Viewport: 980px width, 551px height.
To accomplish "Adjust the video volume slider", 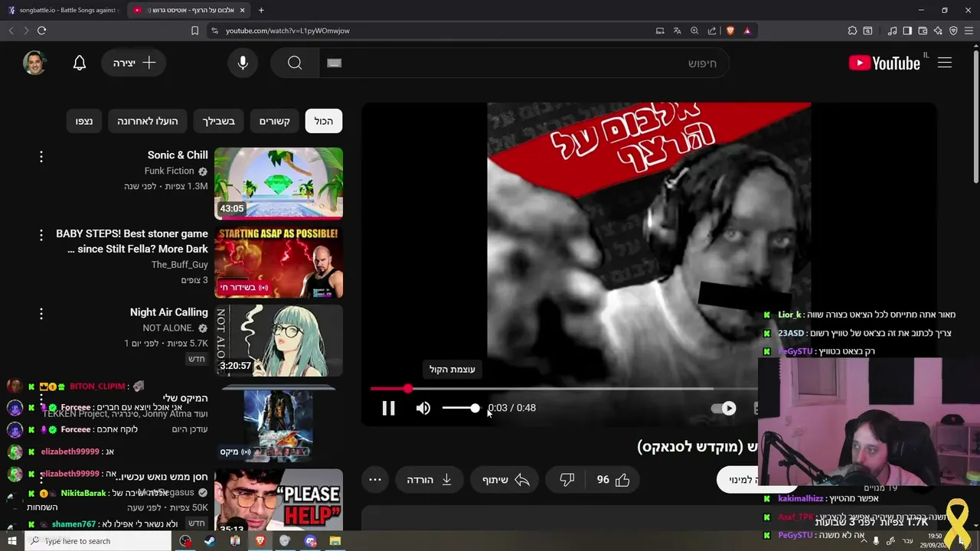I will point(461,408).
